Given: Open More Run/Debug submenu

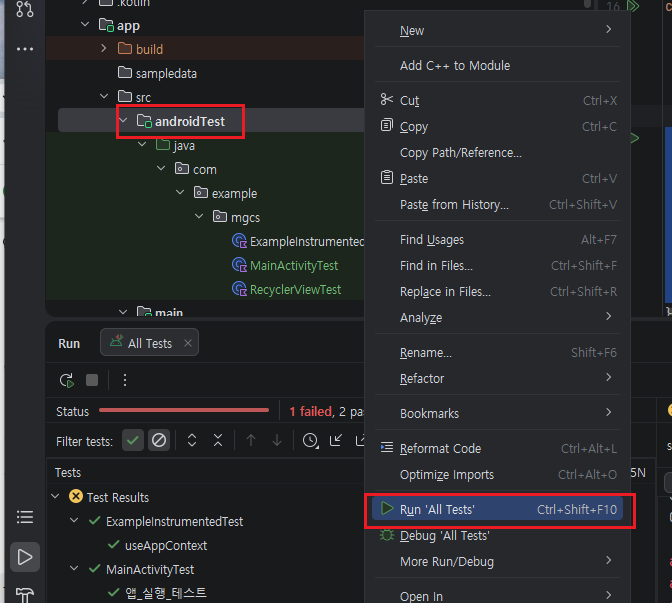Looking at the screenshot, I should pyautogui.click(x=497, y=561).
